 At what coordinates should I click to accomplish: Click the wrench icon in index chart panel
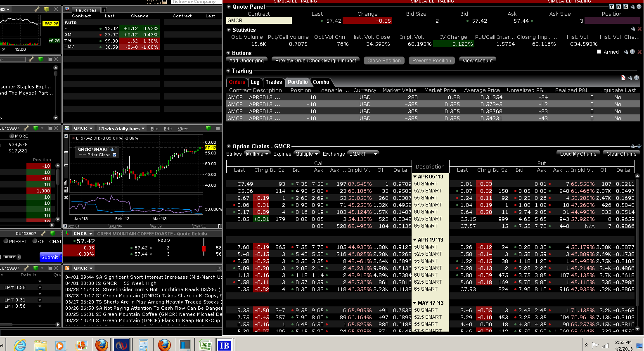(x=37, y=9)
